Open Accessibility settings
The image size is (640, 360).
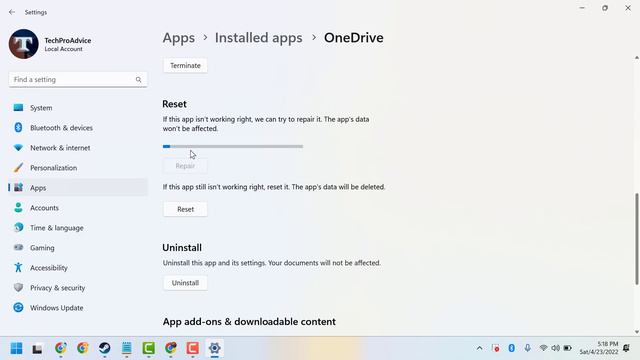pos(78,268)
